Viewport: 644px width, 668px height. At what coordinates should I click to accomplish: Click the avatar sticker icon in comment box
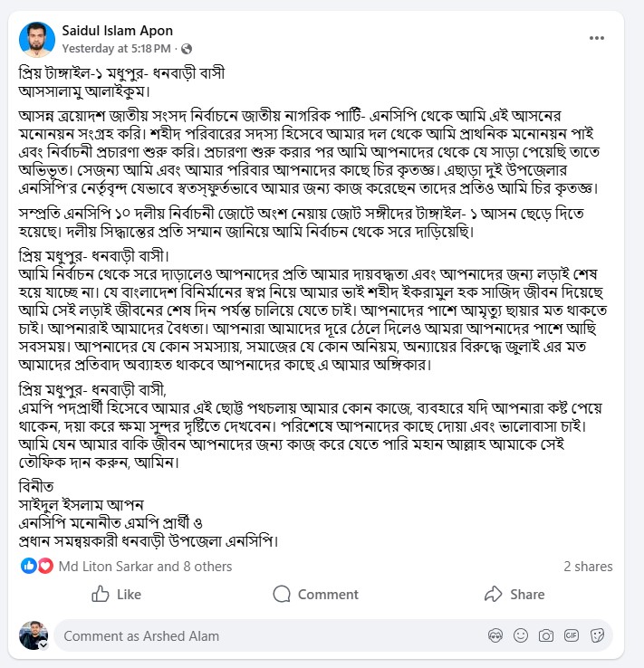tap(495, 636)
